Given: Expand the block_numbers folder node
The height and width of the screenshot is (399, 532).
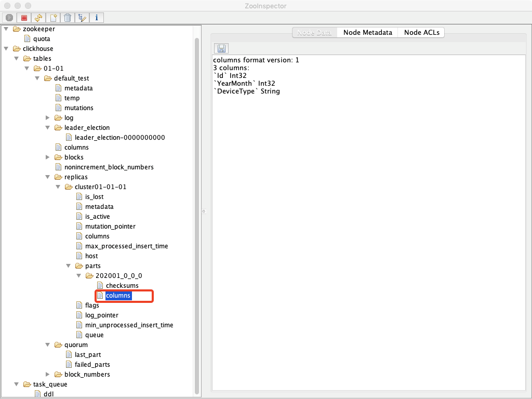Looking at the screenshot, I should (47, 374).
